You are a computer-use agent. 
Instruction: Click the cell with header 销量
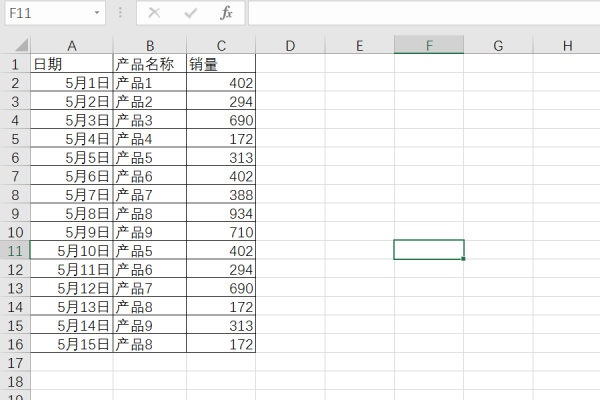[x=221, y=64]
